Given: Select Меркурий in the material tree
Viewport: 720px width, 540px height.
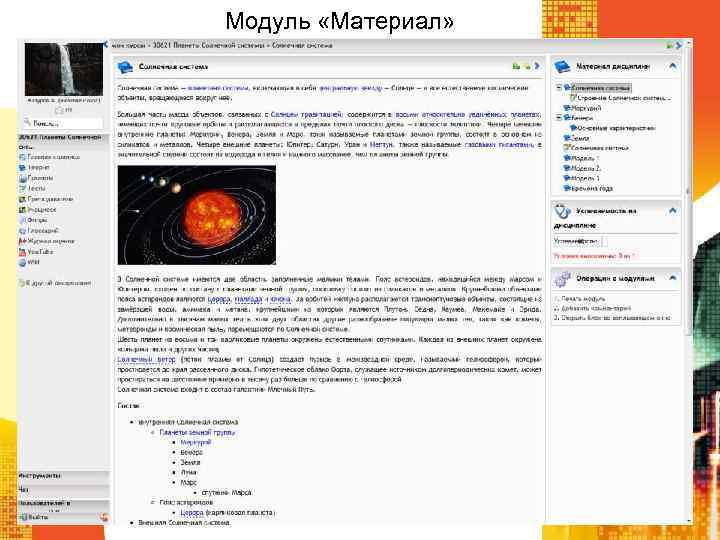Looking at the screenshot, I should pos(585,108).
